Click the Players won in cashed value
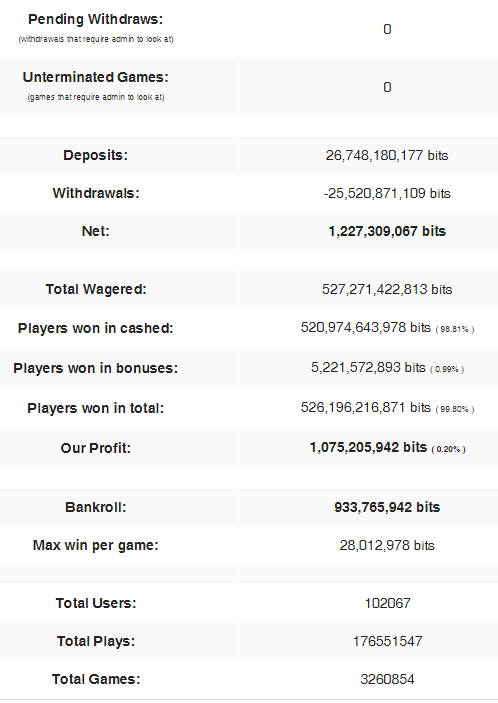Screen dimensions: 498x703 pos(365,327)
